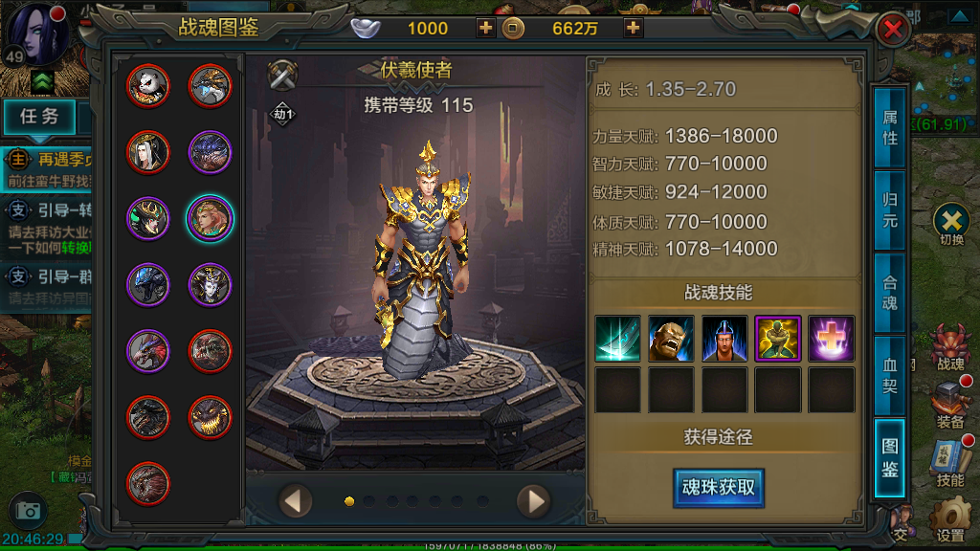Switch to the 合魂 side tab
This screenshot has width=980, height=551.
[x=889, y=293]
